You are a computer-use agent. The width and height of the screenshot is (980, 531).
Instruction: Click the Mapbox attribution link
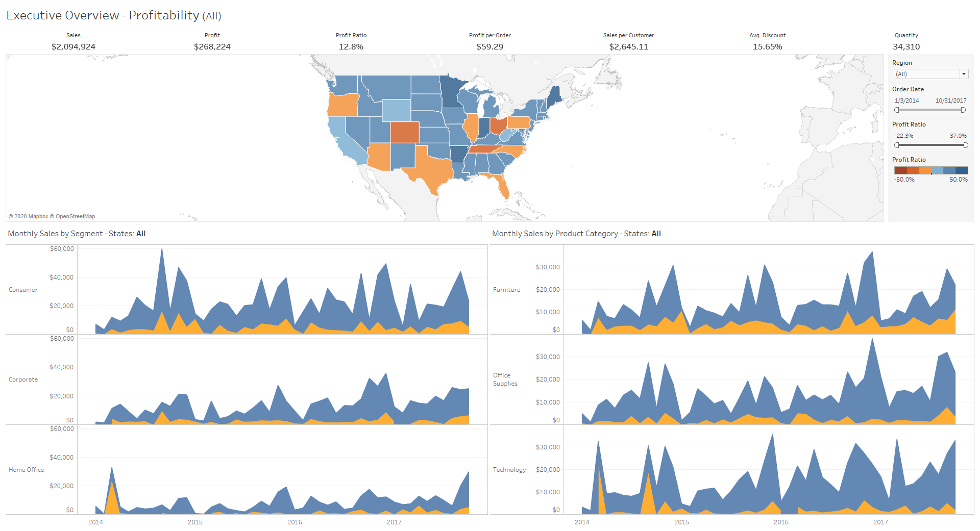point(28,216)
